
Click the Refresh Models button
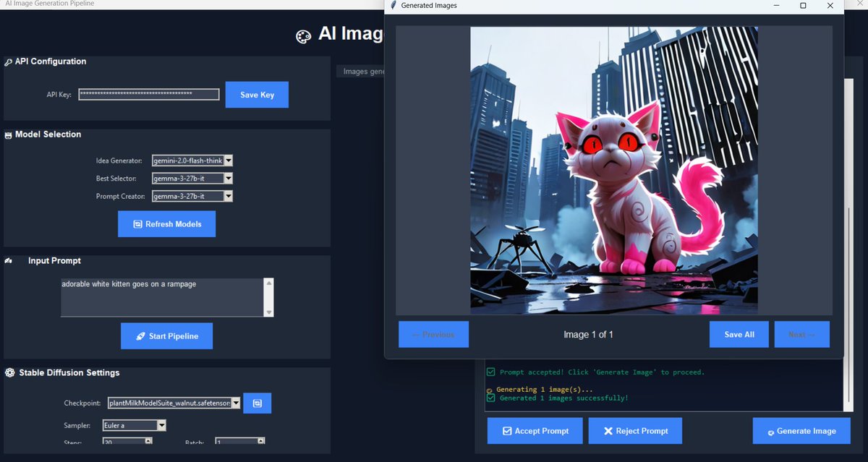click(x=166, y=224)
